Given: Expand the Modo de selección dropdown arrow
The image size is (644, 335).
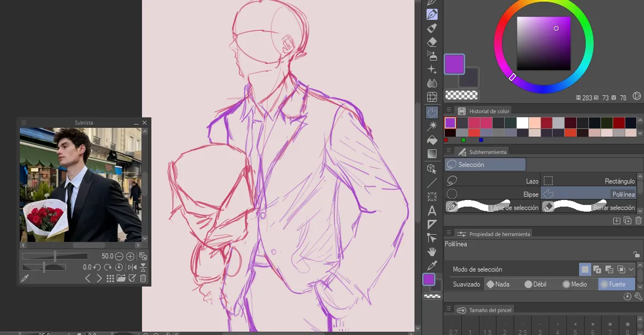Looking at the screenshot, I should pos(631,269).
